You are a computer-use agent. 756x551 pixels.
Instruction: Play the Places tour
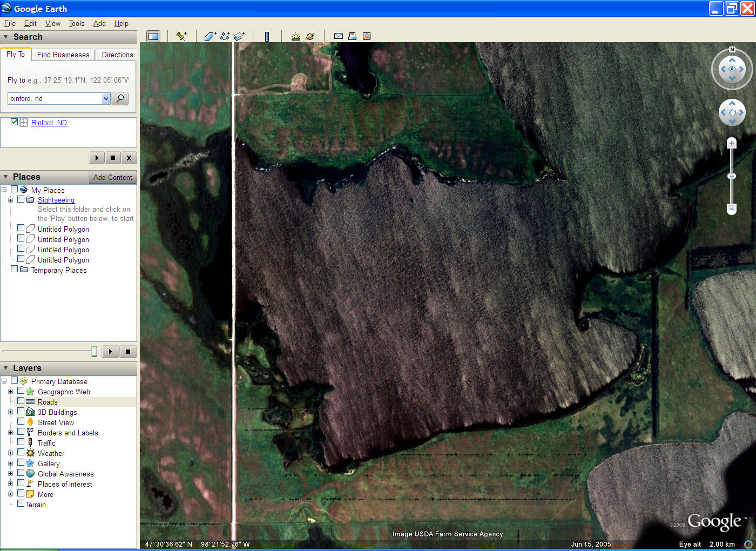click(110, 352)
